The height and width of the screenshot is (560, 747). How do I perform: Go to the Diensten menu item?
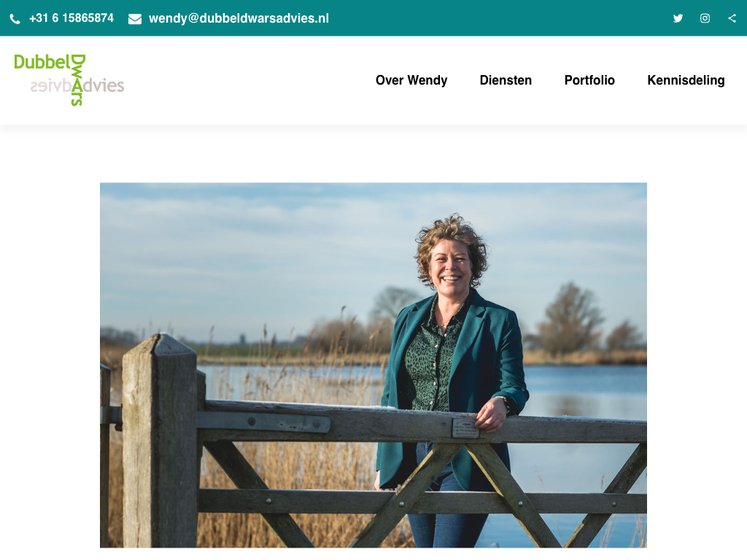(x=506, y=80)
